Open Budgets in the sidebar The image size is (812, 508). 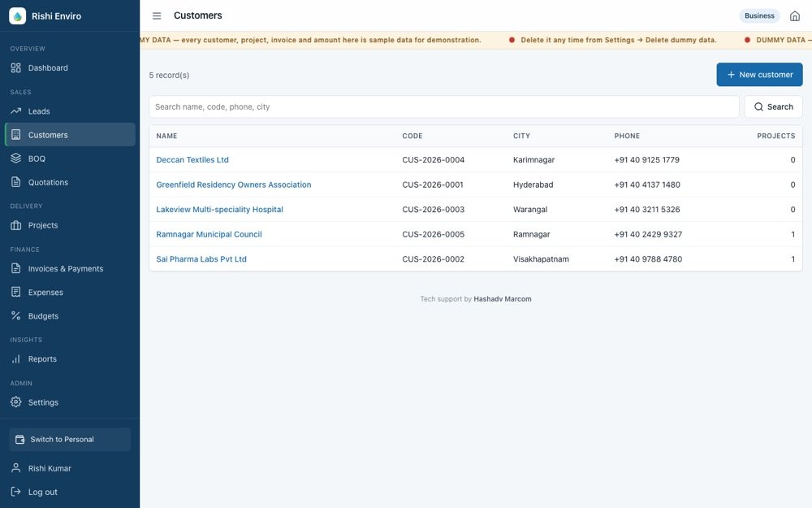70,315
